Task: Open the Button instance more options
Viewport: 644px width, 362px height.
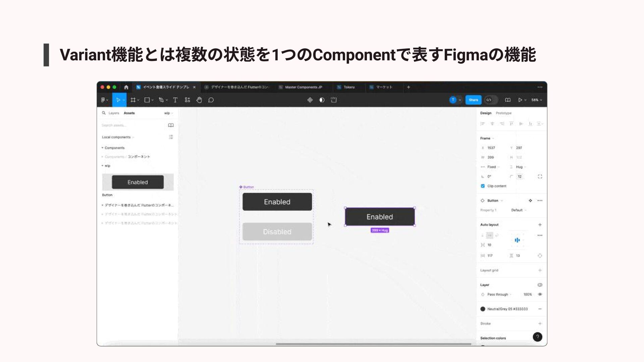Action: (540, 200)
